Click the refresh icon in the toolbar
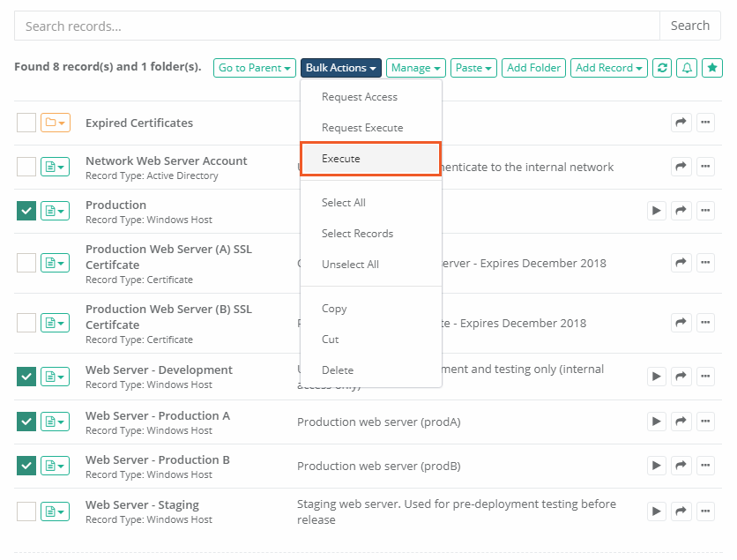The image size is (737, 560). pos(662,68)
